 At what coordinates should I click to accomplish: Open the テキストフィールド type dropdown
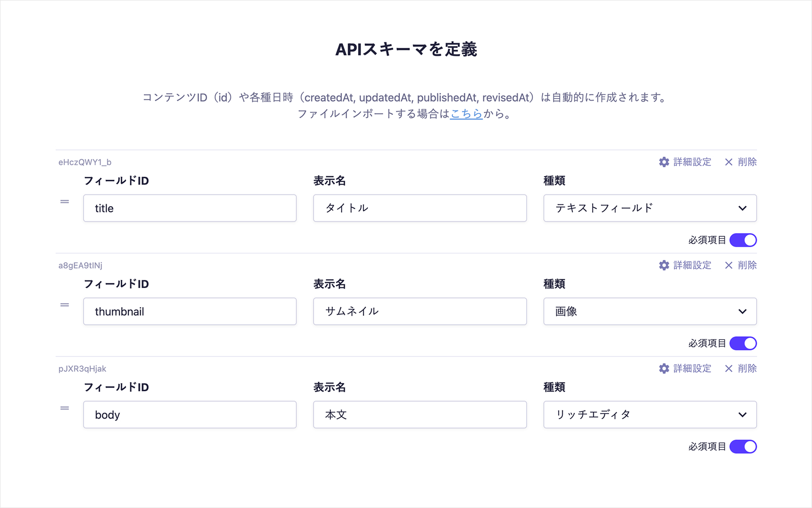[650, 208]
